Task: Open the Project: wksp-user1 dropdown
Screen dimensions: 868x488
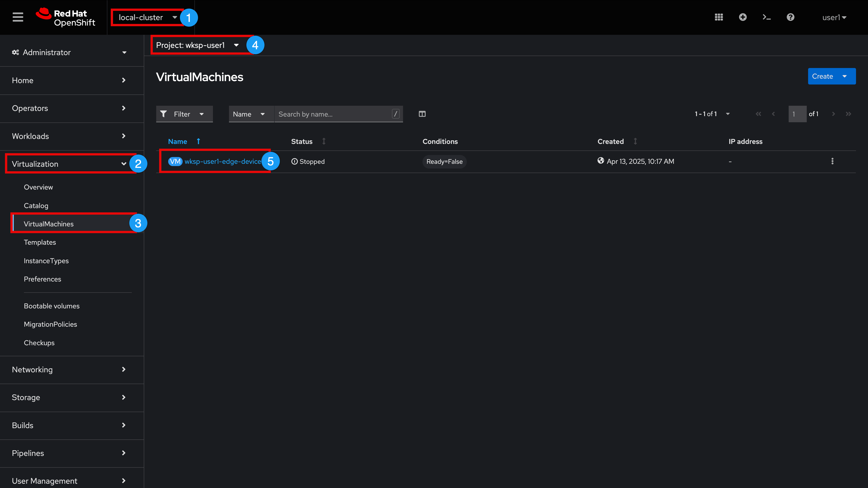Action: pos(198,45)
